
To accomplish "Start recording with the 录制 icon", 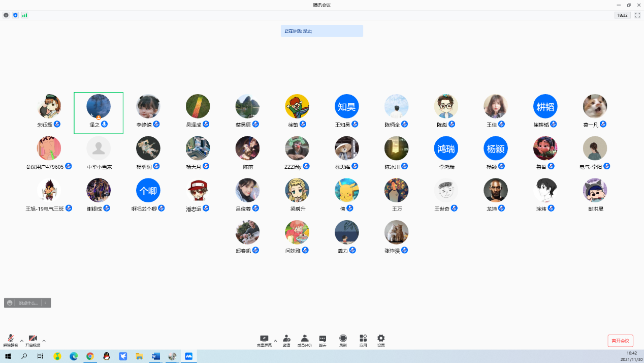I will [343, 340].
